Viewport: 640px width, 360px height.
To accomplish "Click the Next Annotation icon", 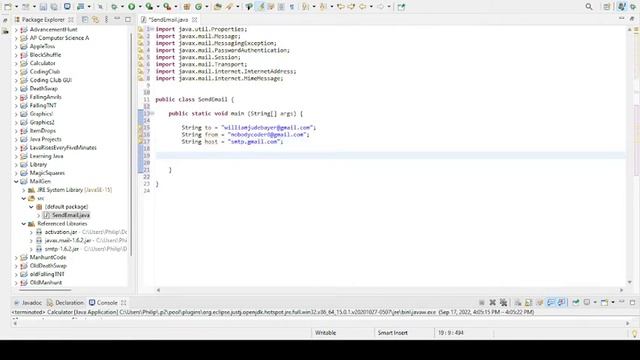I will 305,7.
